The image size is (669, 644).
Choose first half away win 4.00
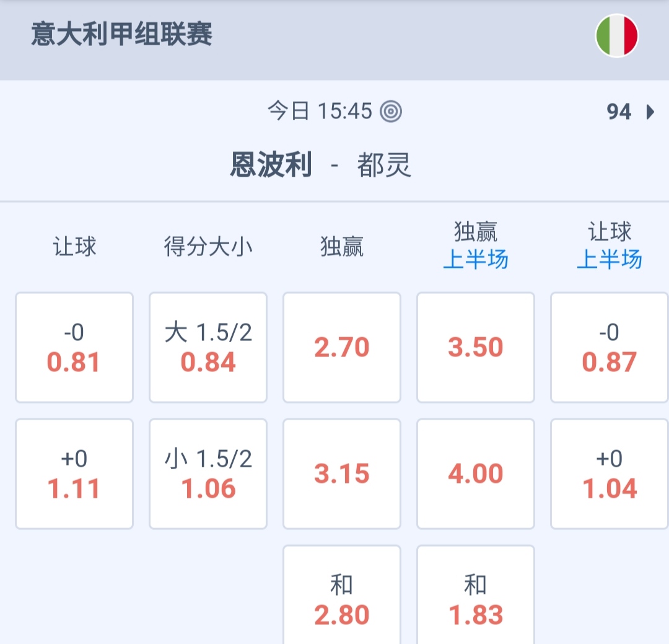(x=476, y=474)
